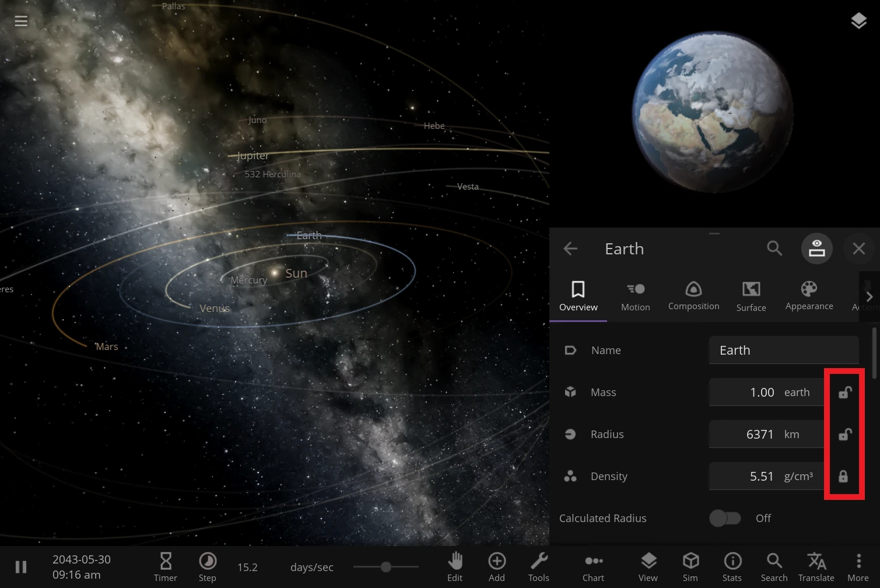880x588 pixels.
Task: Select the Pallas asteroid label
Action: coord(173,6)
